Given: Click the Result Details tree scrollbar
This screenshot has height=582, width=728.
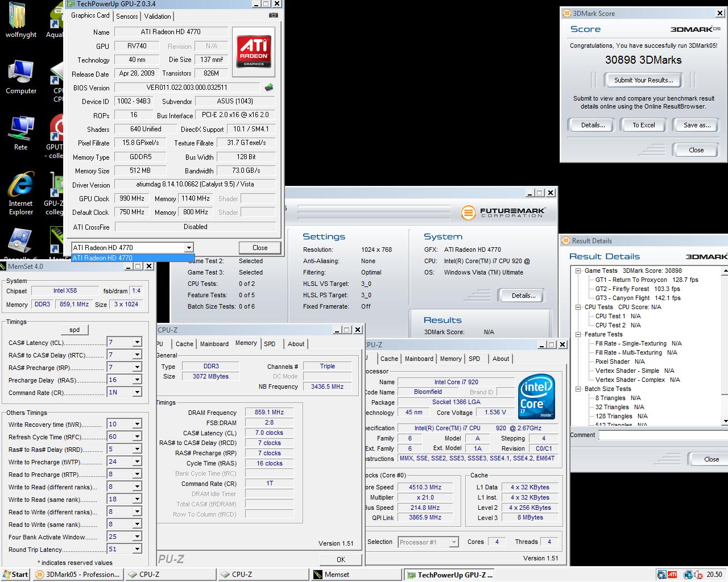Looking at the screenshot, I should (725, 345).
